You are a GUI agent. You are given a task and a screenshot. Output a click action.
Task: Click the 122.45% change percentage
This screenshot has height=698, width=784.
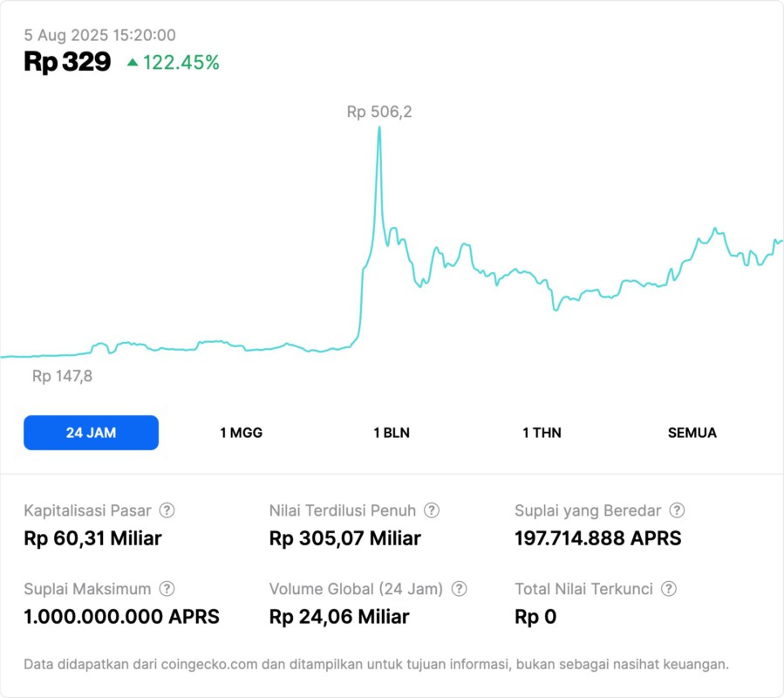(x=181, y=62)
